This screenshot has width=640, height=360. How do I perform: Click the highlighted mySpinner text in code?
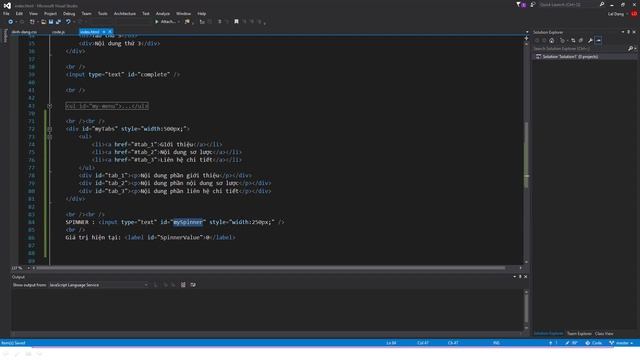pos(188,222)
